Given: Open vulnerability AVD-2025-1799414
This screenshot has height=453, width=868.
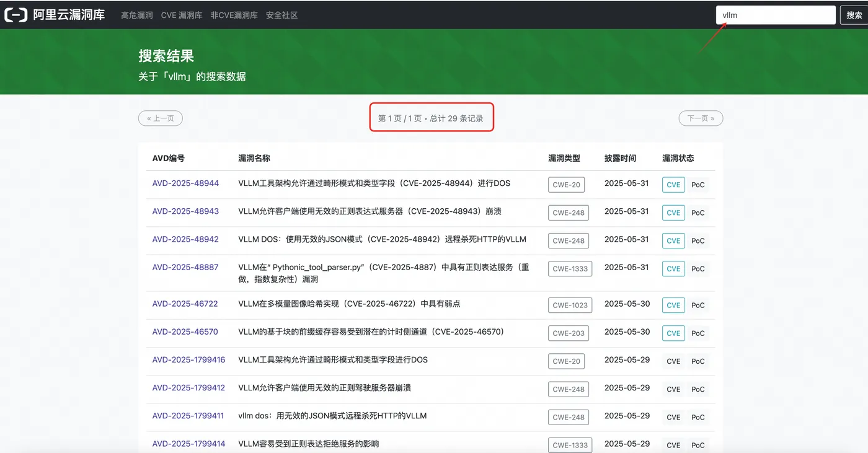Looking at the screenshot, I should pyautogui.click(x=189, y=444).
